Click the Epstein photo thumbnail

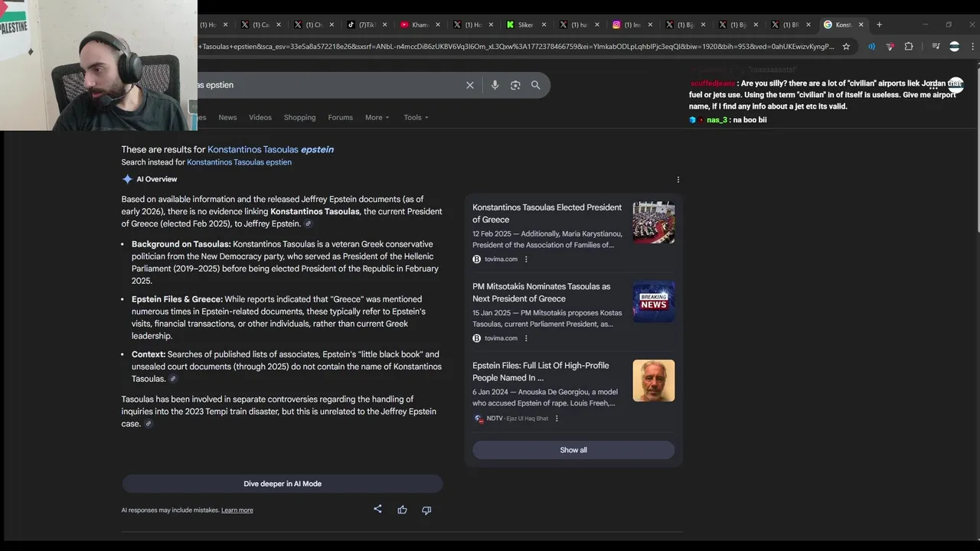click(654, 380)
